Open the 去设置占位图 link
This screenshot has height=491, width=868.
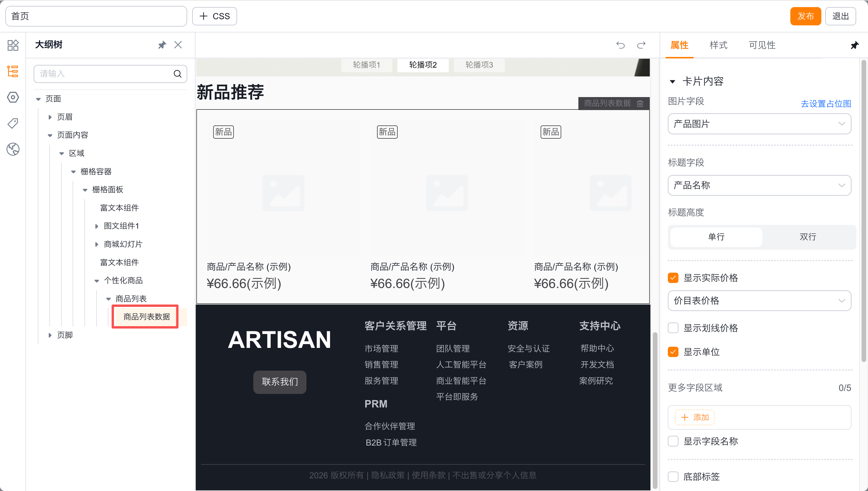[x=825, y=104]
